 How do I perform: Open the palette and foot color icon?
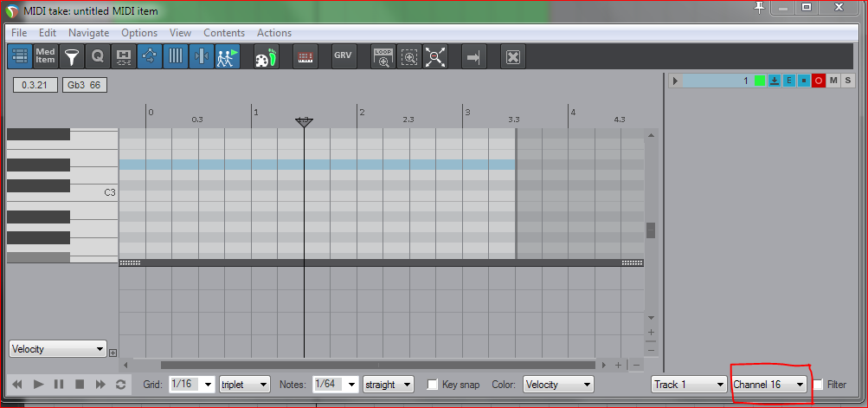pos(267,56)
